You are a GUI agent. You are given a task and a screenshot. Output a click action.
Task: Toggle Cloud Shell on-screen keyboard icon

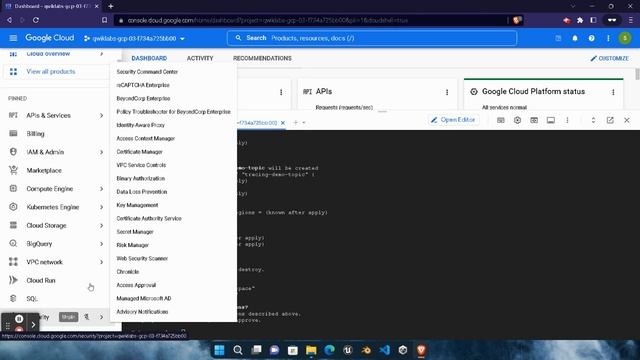[x=500, y=120]
